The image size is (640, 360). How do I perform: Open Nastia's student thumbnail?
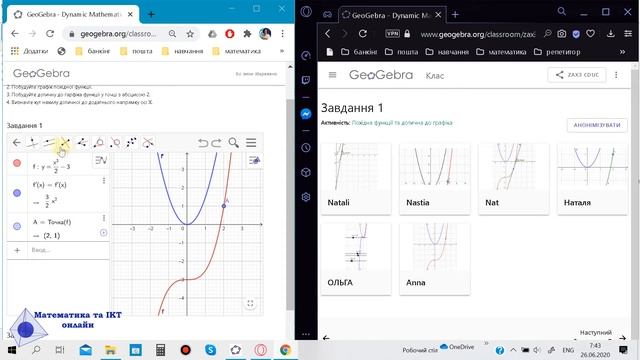pos(435,178)
